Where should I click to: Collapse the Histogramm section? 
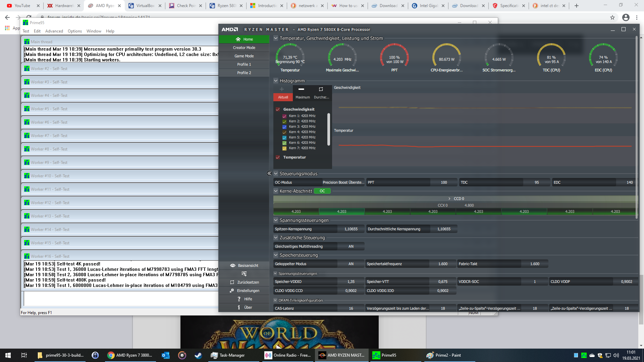[x=276, y=81]
